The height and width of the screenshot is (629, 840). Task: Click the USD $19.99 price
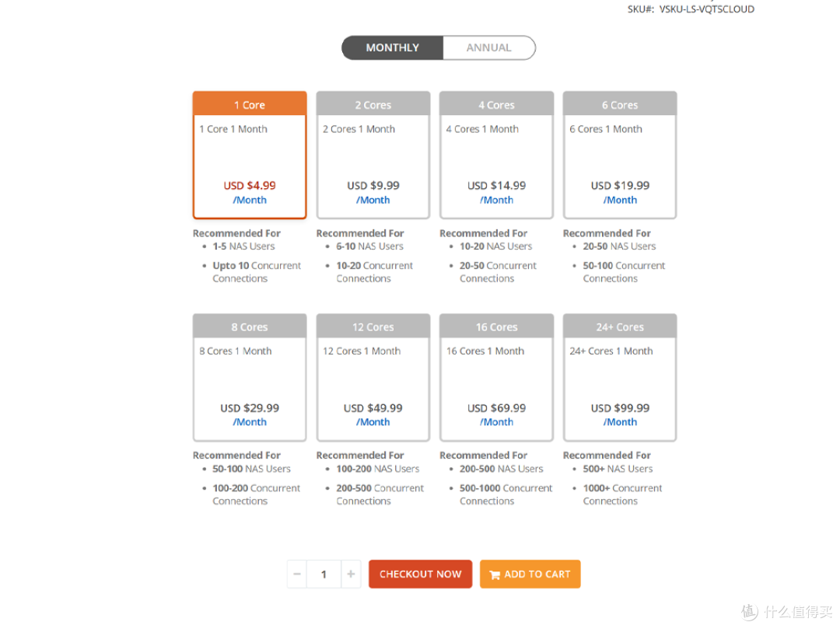[x=620, y=186]
